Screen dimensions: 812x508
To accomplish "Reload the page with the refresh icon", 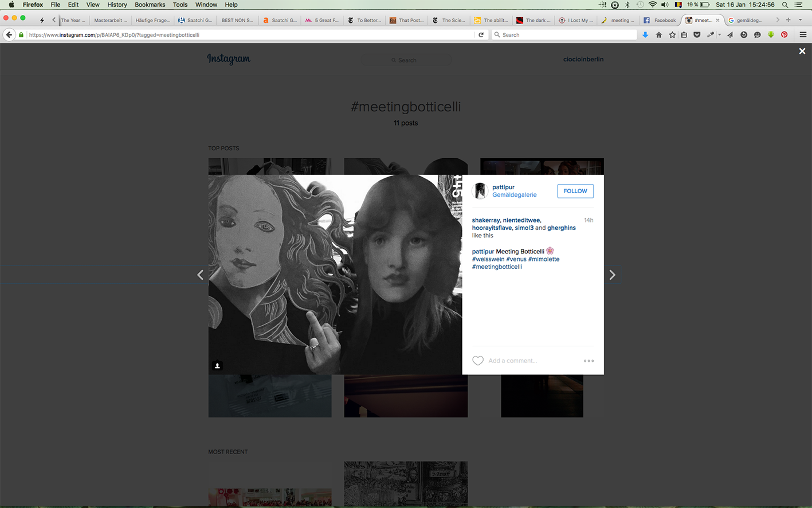I will pos(481,35).
